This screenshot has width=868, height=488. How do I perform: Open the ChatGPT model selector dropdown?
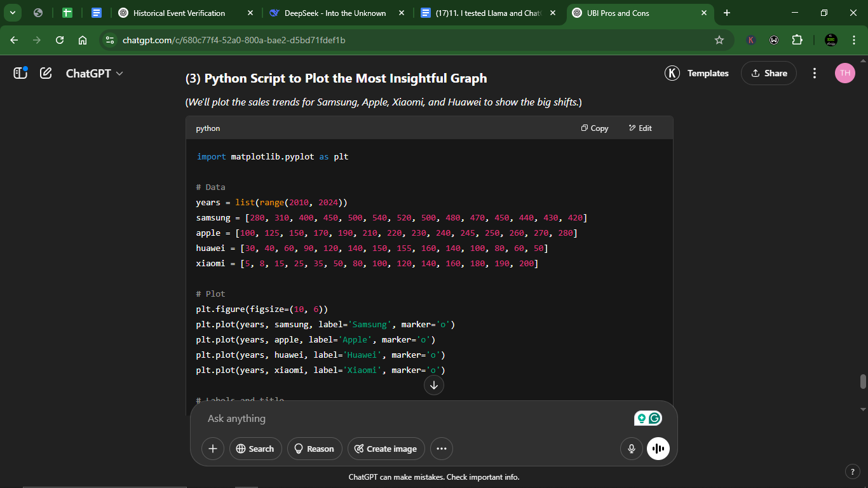(95, 73)
